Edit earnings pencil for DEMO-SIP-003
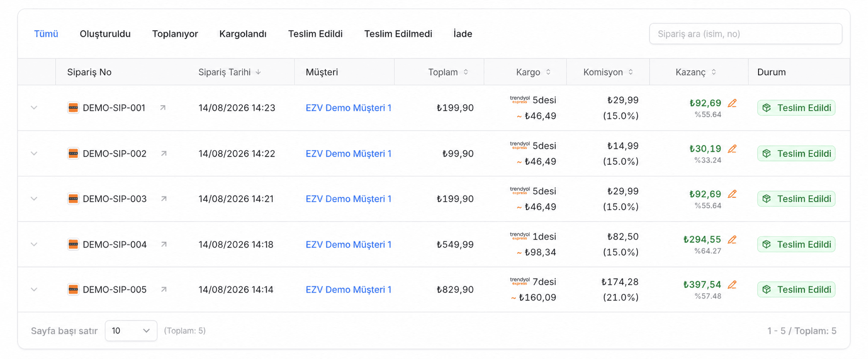 click(732, 194)
